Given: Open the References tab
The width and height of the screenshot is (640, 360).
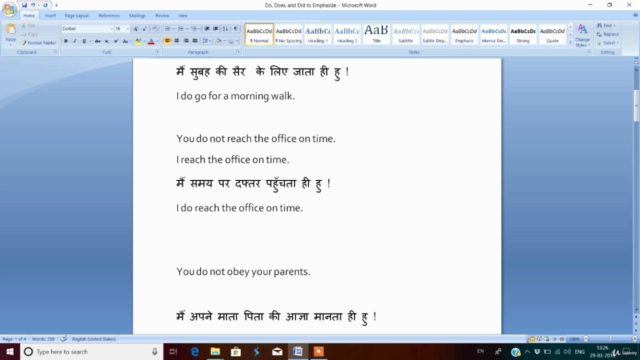Looking at the screenshot, I should pyautogui.click(x=109, y=16).
